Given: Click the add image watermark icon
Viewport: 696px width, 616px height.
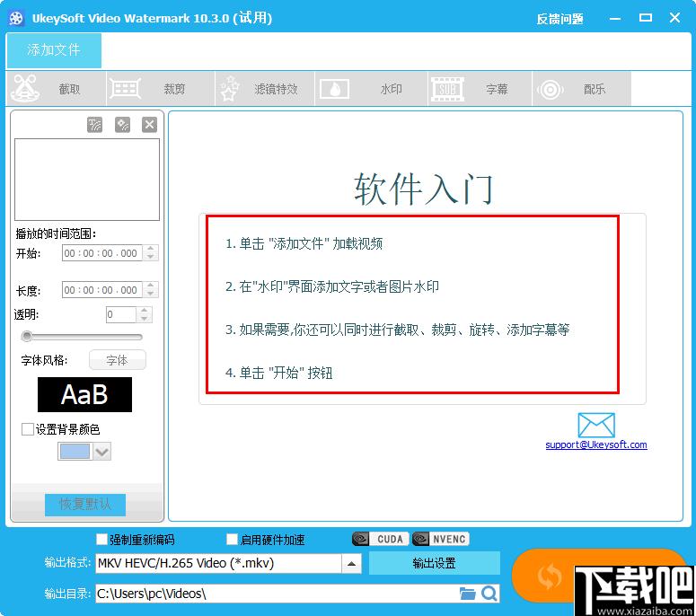Looking at the screenshot, I should [x=122, y=125].
